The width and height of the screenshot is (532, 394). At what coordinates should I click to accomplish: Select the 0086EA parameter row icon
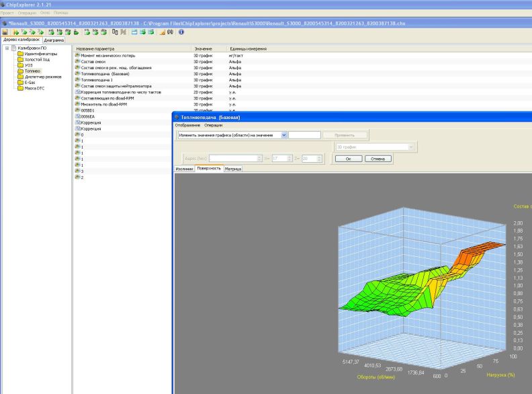coord(77,116)
